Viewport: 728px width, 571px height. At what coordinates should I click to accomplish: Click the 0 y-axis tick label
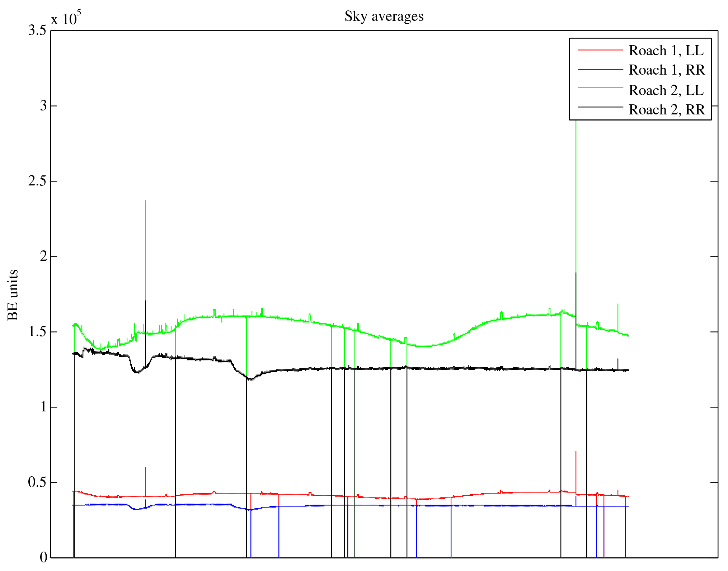pos(43,557)
